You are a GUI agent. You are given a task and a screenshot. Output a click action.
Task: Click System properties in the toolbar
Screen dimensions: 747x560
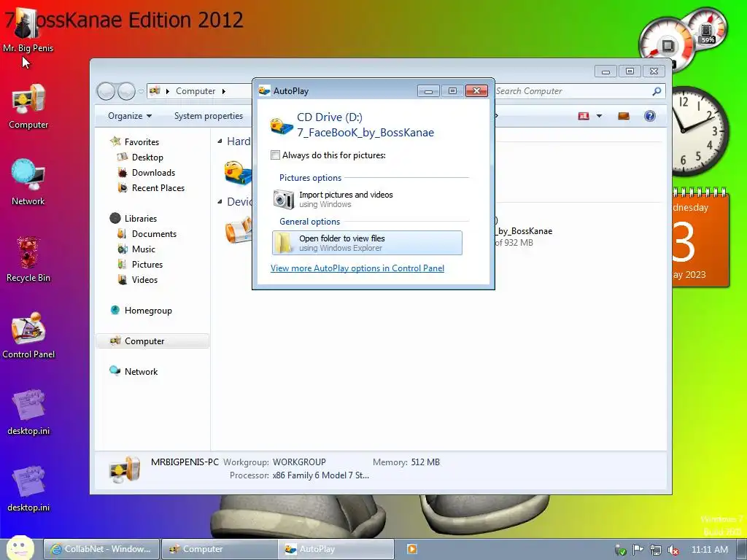(x=208, y=116)
